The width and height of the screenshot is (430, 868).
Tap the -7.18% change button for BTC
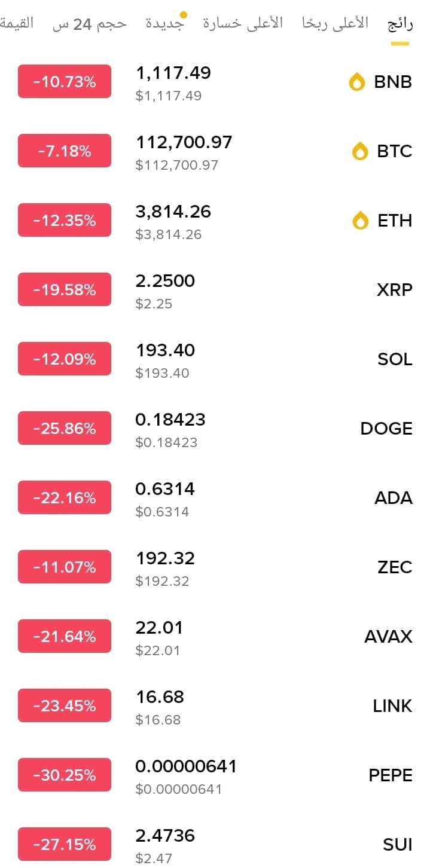(x=65, y=151)
